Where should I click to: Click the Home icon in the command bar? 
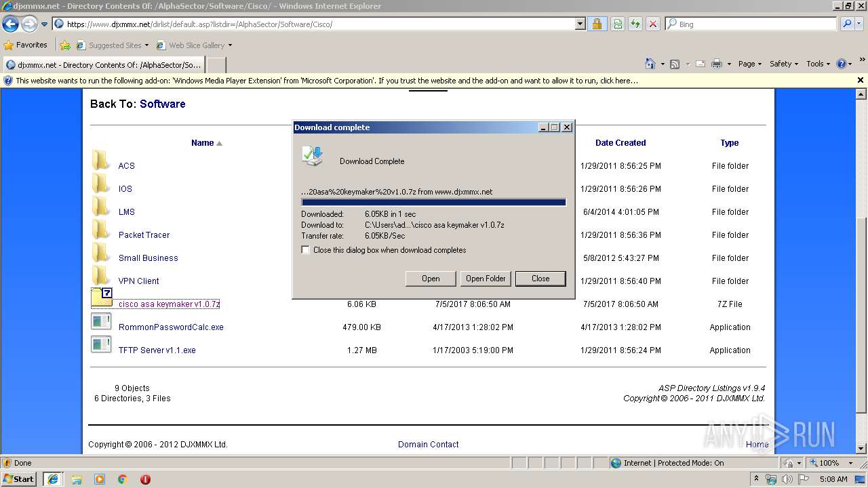point(650,64)
